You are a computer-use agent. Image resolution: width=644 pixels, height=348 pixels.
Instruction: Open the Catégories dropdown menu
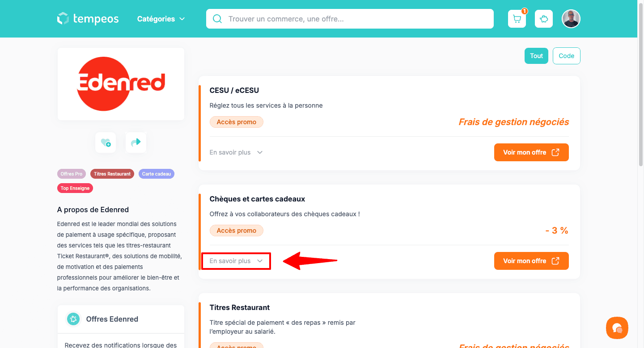click(x=161, y=19)
